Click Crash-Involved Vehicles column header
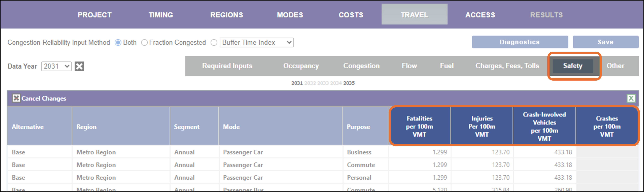 click(544, 126)
